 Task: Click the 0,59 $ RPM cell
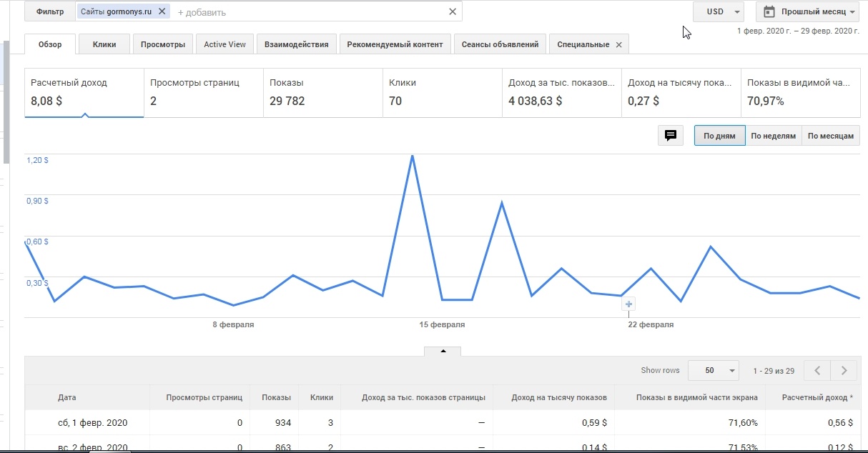pyautogui.click(x=593, y=423)
